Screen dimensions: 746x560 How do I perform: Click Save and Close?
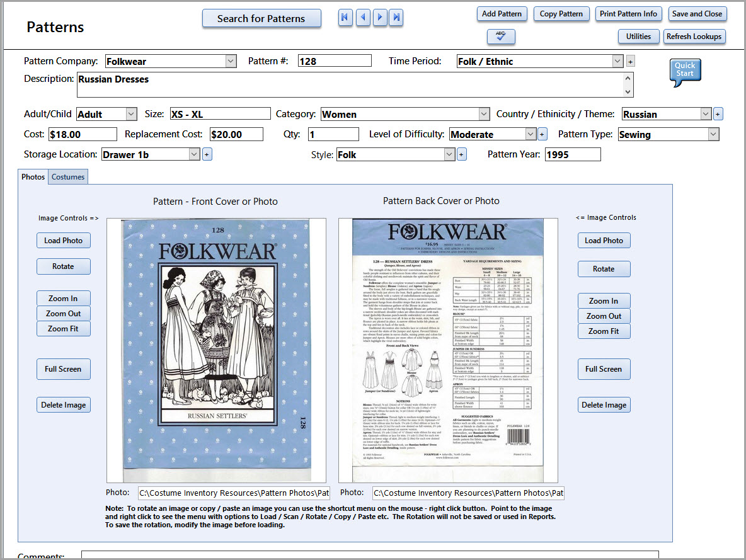coord(697,14)
